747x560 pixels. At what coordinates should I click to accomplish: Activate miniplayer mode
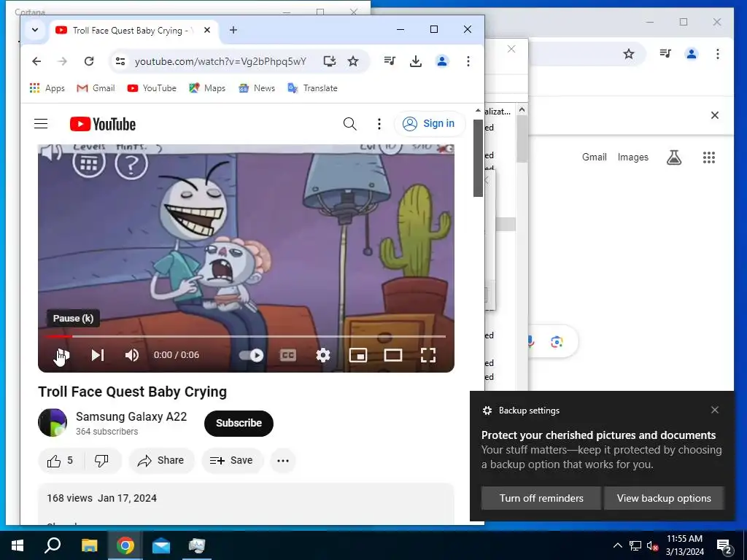pyautogui.click(x=357, y=355)
